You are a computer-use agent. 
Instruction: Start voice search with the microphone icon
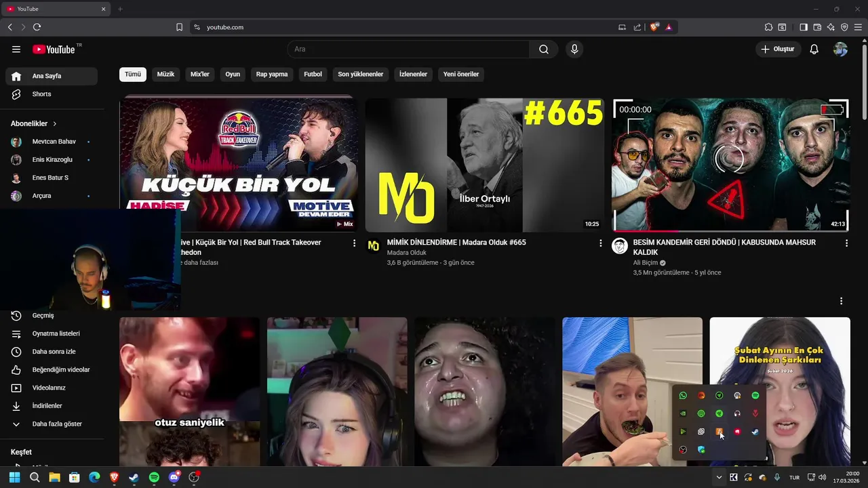(x=574, y=49)
